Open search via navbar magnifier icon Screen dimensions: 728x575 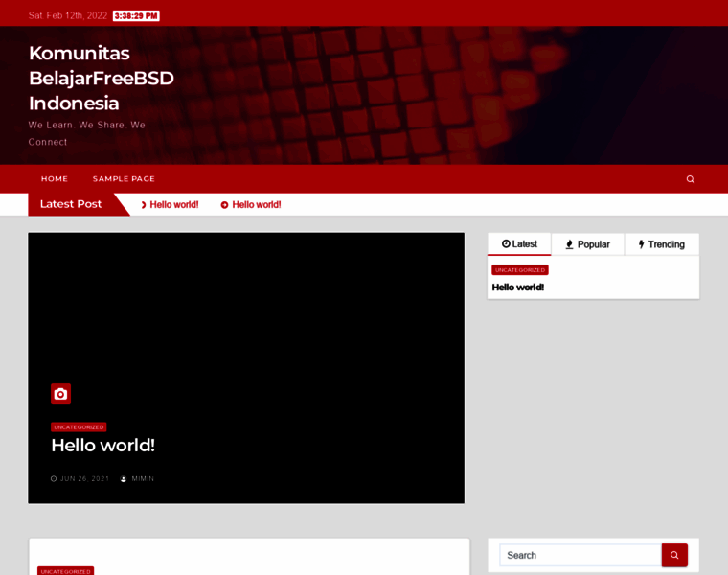pyautogui.click(x=691, y=179)
